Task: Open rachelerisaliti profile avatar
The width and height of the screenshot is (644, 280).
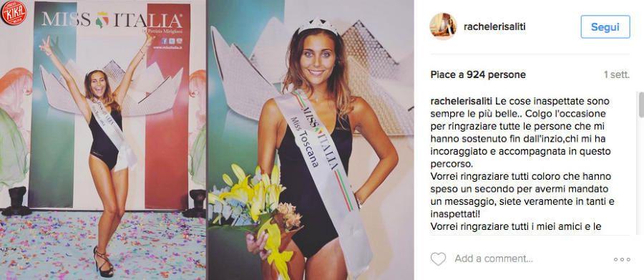Action: [443, 26]
